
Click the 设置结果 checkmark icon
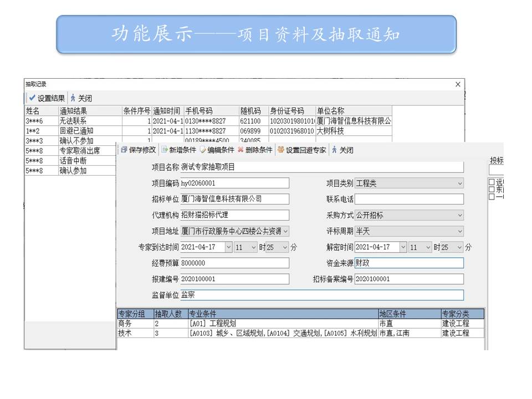[32, 98]
